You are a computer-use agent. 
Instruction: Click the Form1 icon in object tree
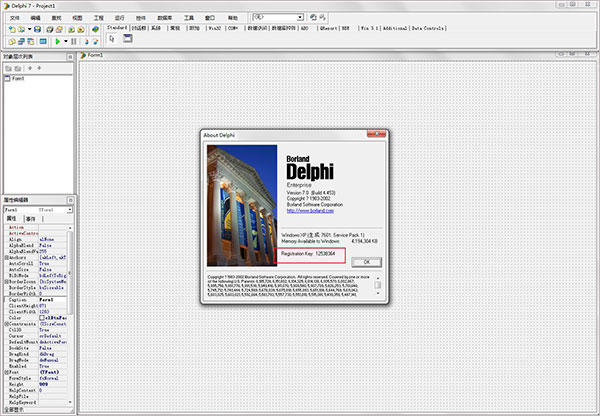pos(8,78)
